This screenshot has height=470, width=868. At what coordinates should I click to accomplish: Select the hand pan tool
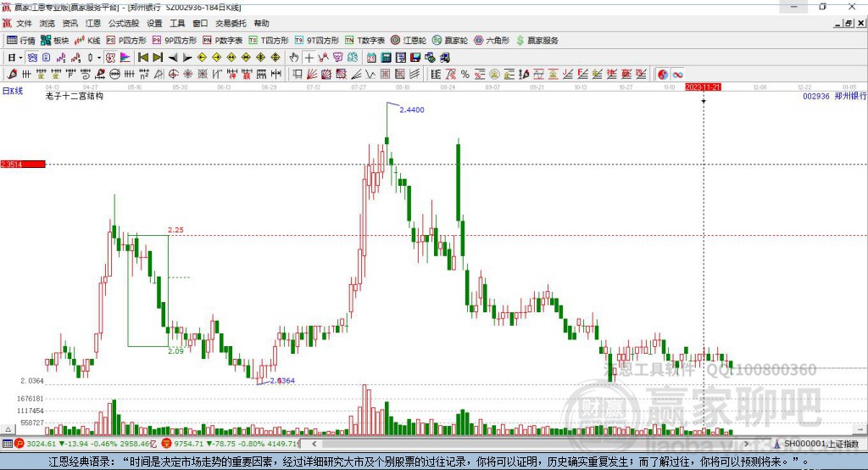(x=293, y=57)
